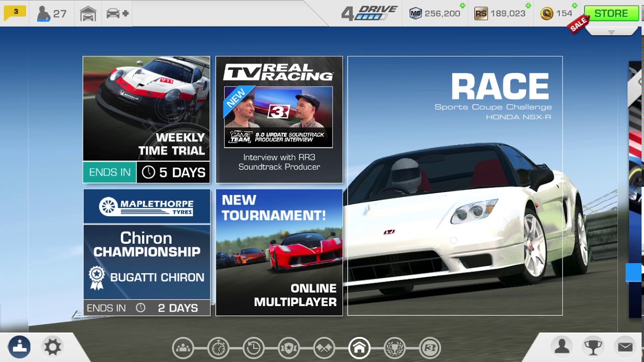Tap the gold coin balance 154
The height and width of the screenshot is (362, 644).
point(556,14)
